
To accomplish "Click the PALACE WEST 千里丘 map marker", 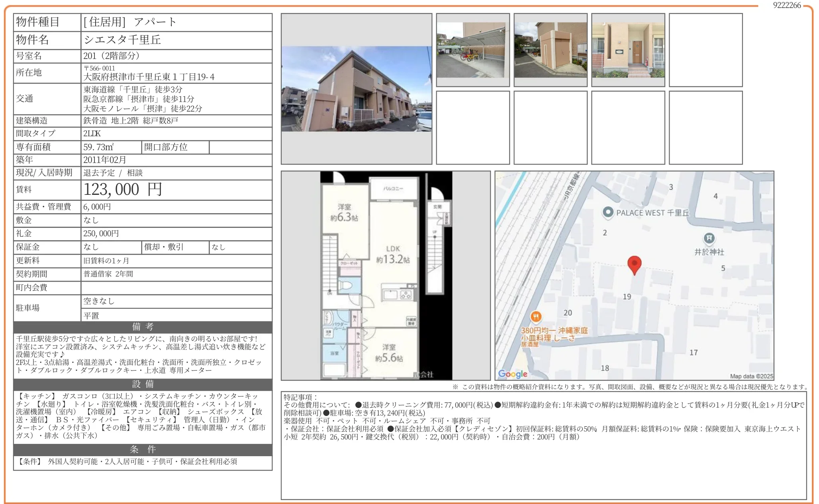I will (x=607, y=212).
